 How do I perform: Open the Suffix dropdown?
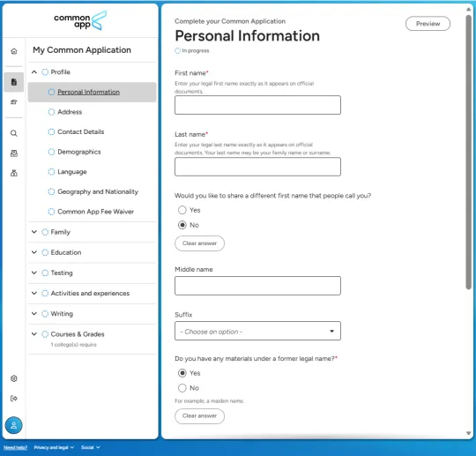[257, 331]
